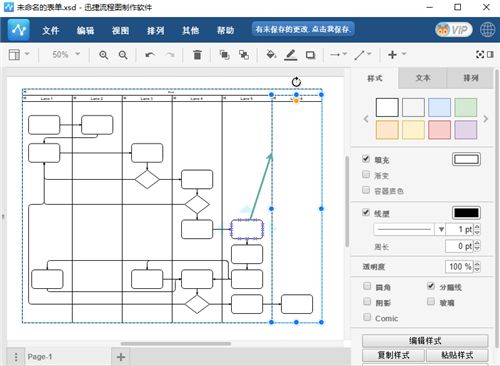The image size is (500, 366).
Task: Open the 视图 menu
Action: pos(121,31)
